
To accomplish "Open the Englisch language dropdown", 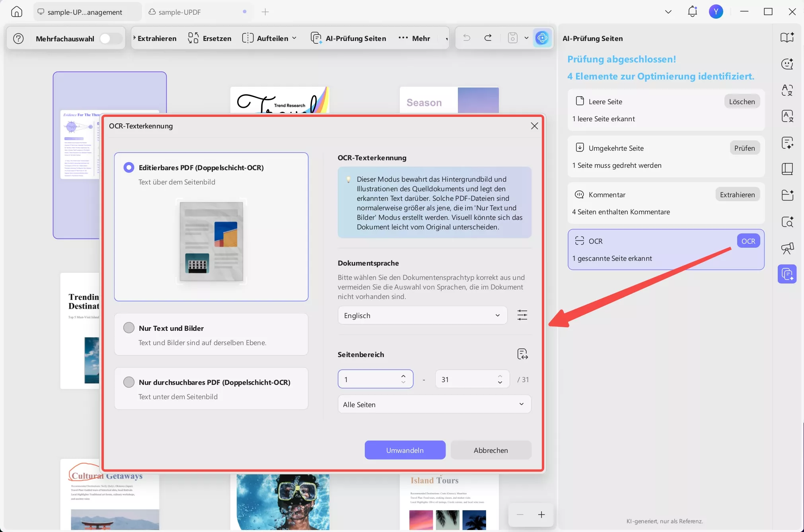I will point(422,315).
